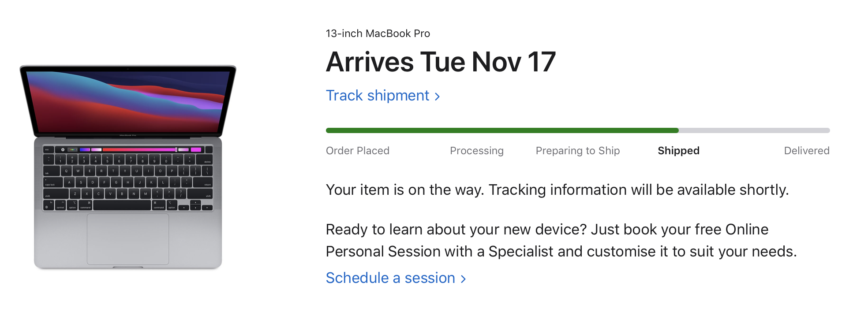Select the Order Placed progress step
The image size is (868, 312).
[357, 151]
